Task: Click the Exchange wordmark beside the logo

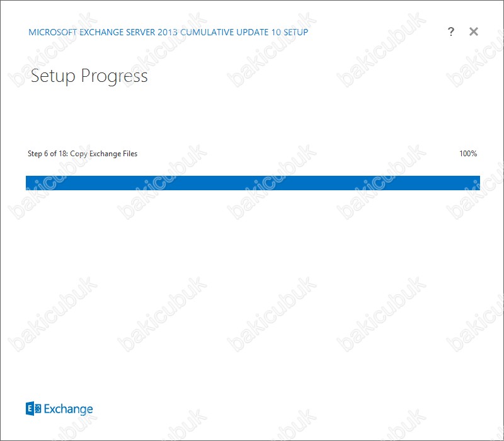Action: (68, 409)
